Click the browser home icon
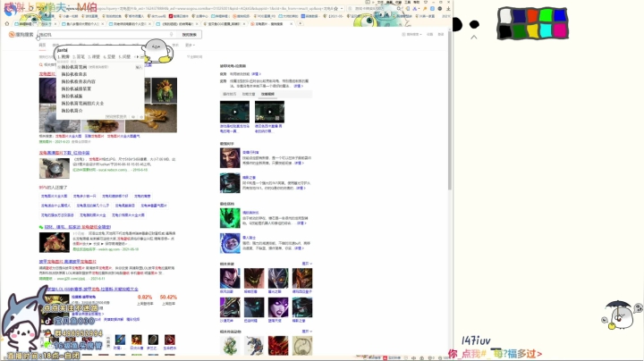 click(x=7, y=24)
